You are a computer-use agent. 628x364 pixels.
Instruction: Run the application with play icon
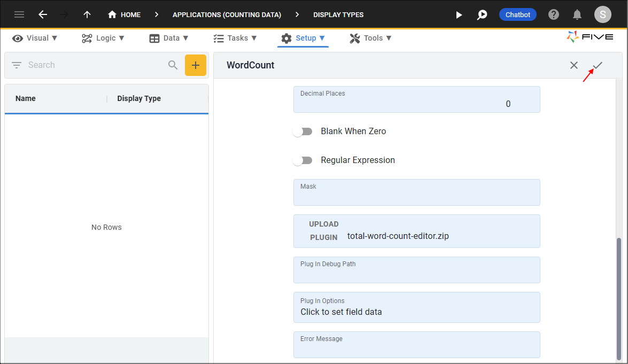[459, 15]
